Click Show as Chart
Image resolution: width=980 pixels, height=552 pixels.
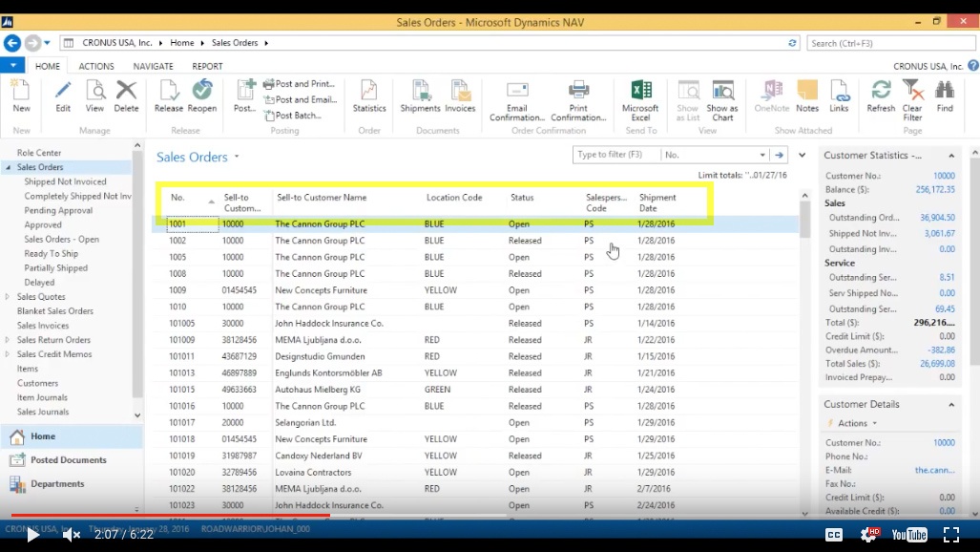[x=722, y=101]
